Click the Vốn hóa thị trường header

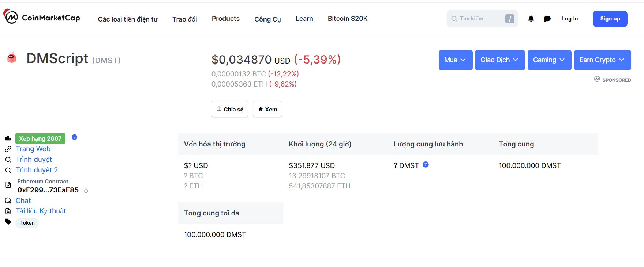click(x=215, y=144)
